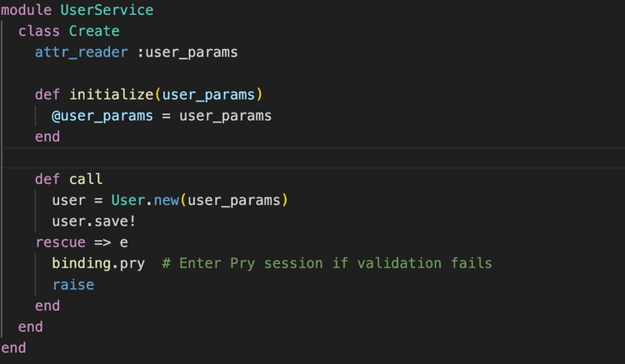The width and height of the screenshot is (625, 364).
Task: Click the final end closing the module
Action: tap(13, 347)
